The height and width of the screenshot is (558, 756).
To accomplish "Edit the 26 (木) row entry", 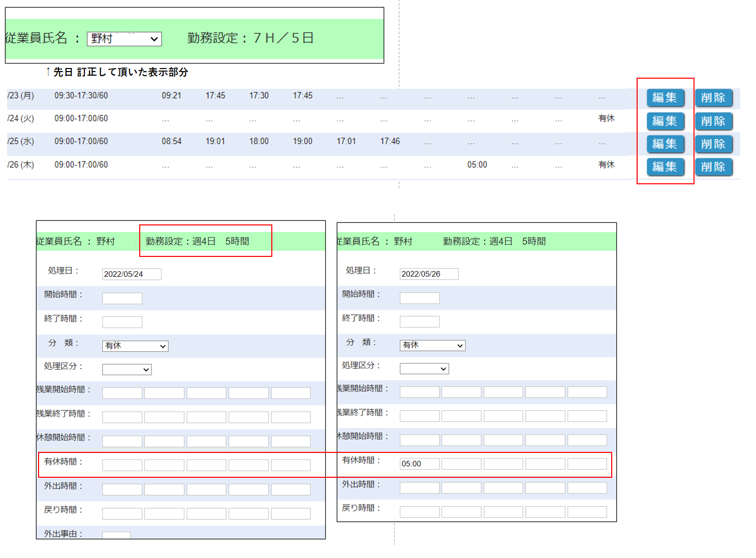I will (x=665, y=167).
